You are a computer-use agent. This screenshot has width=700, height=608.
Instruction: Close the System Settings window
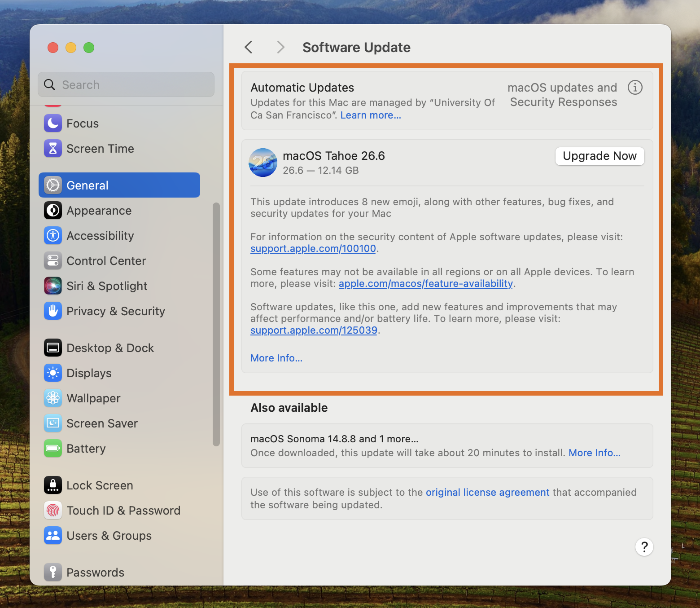(53, 48)
